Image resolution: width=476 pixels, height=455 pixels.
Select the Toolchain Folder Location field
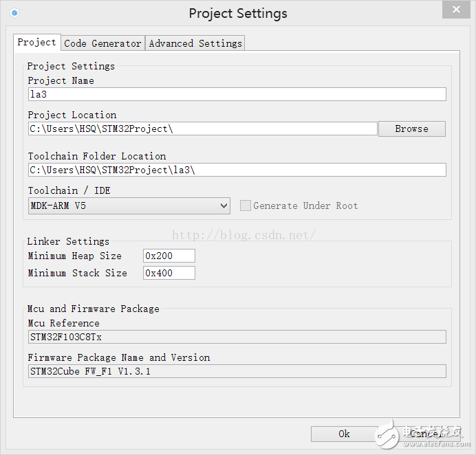coord(237,170)
